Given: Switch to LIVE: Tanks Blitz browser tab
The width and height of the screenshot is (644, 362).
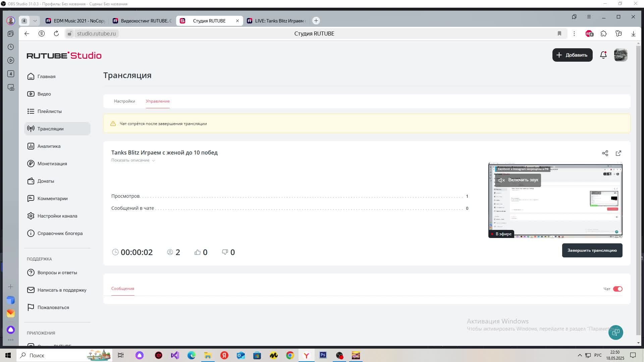Looking at the screenshot, I should 276,21.
